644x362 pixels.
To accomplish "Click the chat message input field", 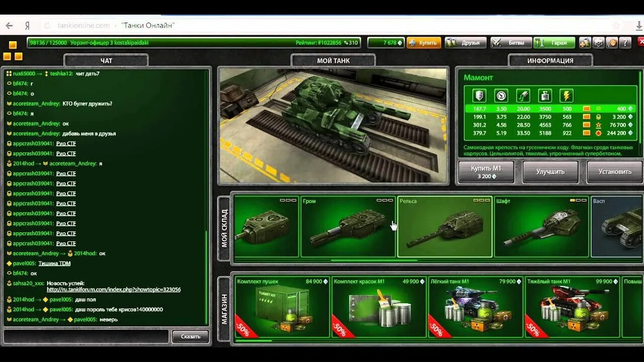I will (x=86, y=336).
